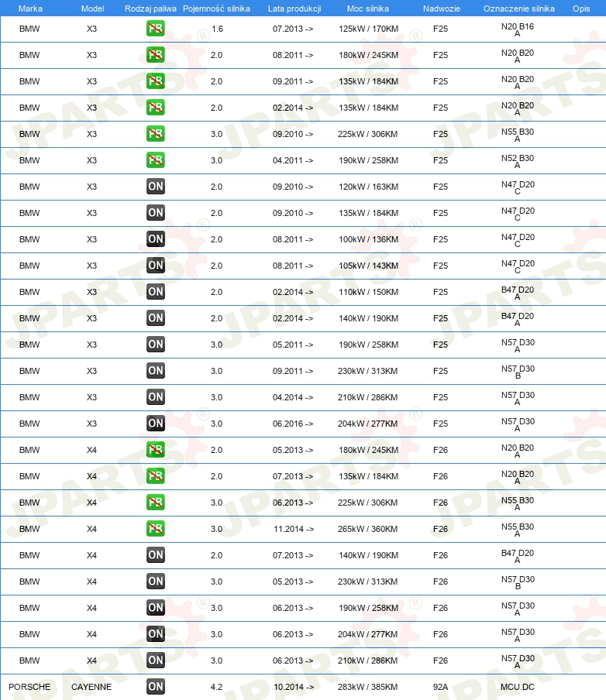
Task: Click the Opis column header
Action: [x=581, y=9]
